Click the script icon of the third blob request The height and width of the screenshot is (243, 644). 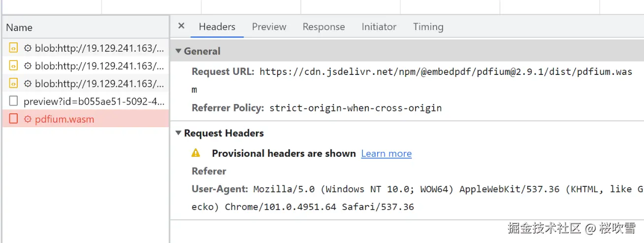[x=14, y=83]
